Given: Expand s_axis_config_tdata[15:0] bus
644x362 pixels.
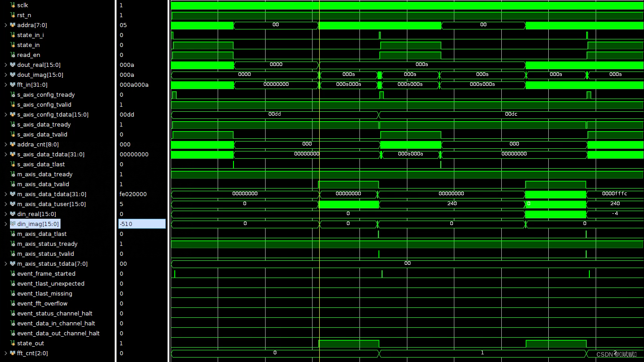Looking at the screenshot, I should pyautogui.click(x=5, y=115).
